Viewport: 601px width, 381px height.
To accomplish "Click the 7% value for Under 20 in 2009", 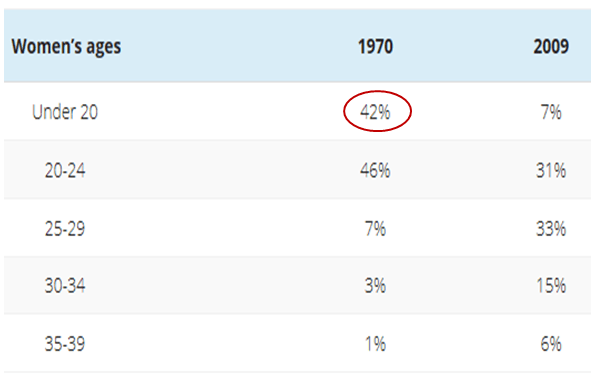I will point(551,112).
